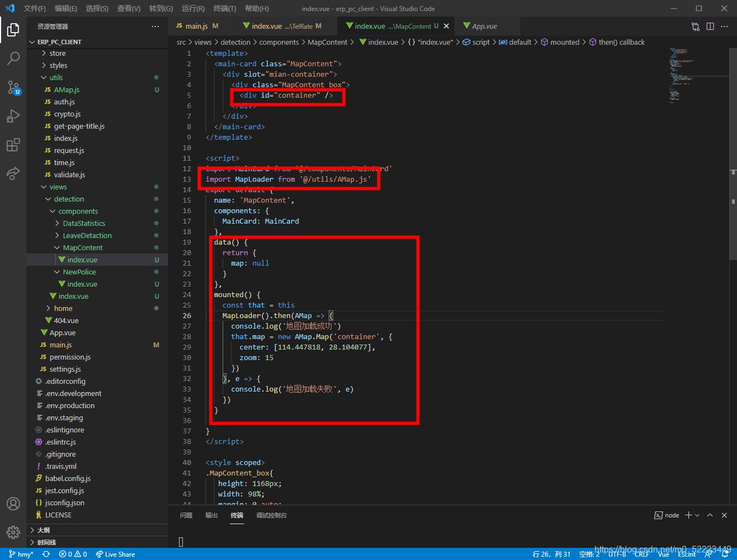The width and height of the screenshot is (737, 560).
Task: Open explorer panel more actions ellipsis
Action: click(155, 27)
